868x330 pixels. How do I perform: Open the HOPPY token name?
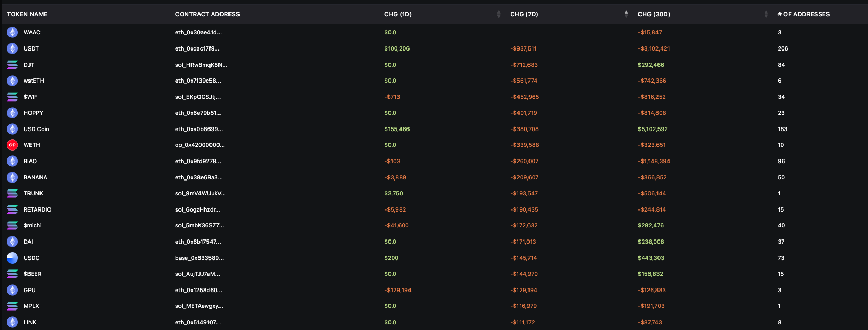[33, 113]
